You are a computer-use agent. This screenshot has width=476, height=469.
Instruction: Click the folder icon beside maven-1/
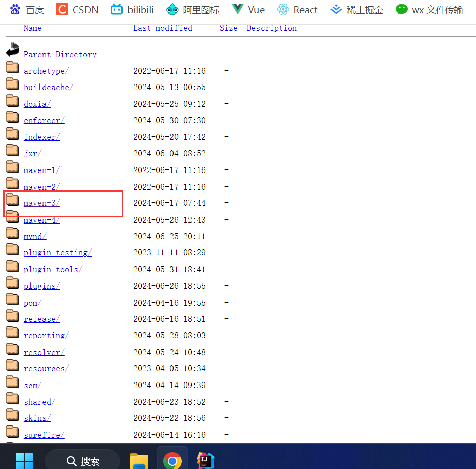click(13, 166)
